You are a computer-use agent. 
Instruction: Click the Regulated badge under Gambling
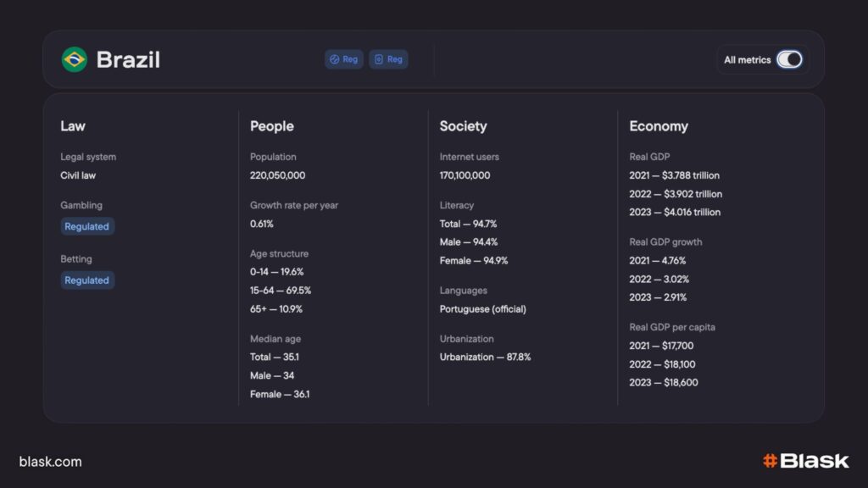(x=87, y=226)
